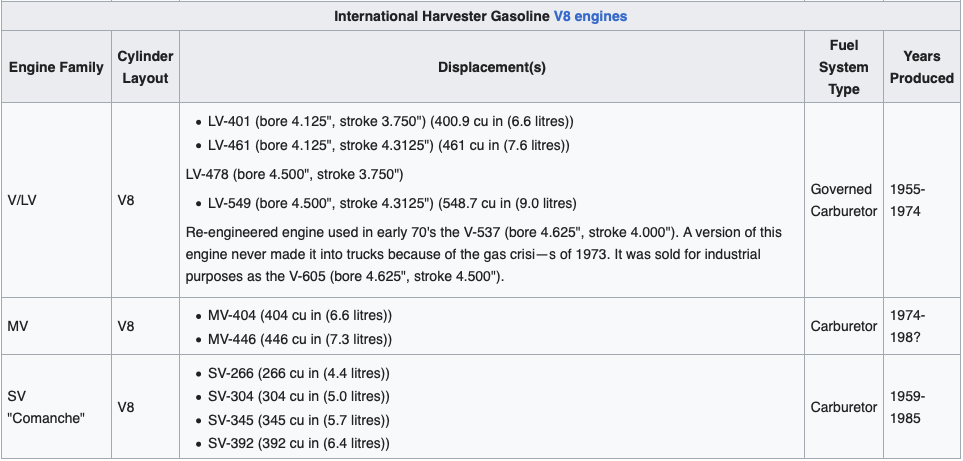Click the LV-478 bore and stroke line
The width and height of the screenshot is (963, 461).
coord(294,174)
